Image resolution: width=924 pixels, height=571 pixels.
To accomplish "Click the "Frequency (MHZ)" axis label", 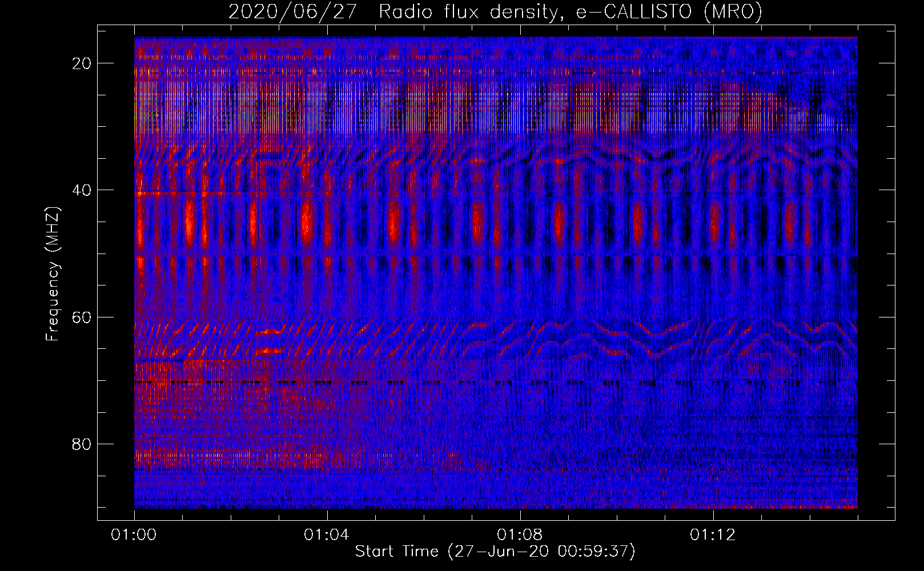I will click(53, 274).
